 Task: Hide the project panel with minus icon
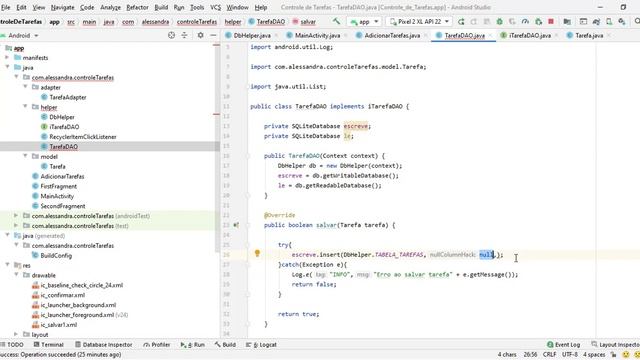pyautogui.click(x=213, y=36)
